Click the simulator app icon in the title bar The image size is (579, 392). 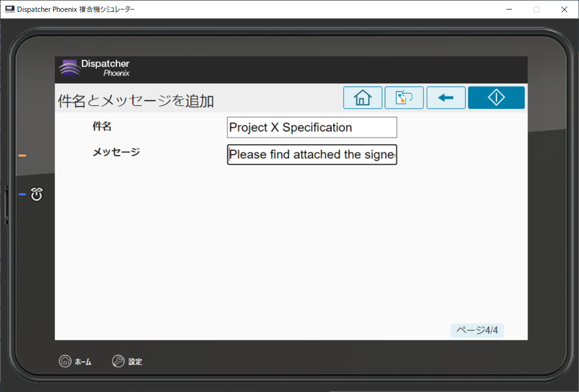(9, 9)
